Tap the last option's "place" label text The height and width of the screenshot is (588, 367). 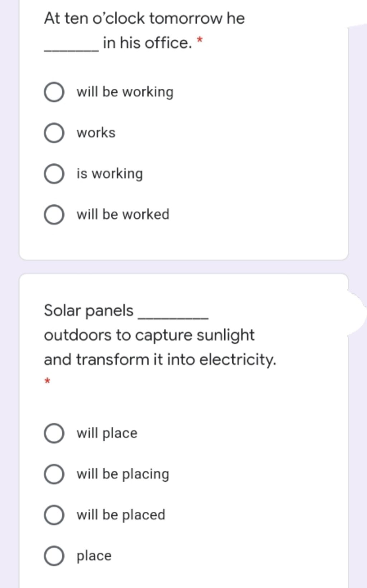[94, 556]
